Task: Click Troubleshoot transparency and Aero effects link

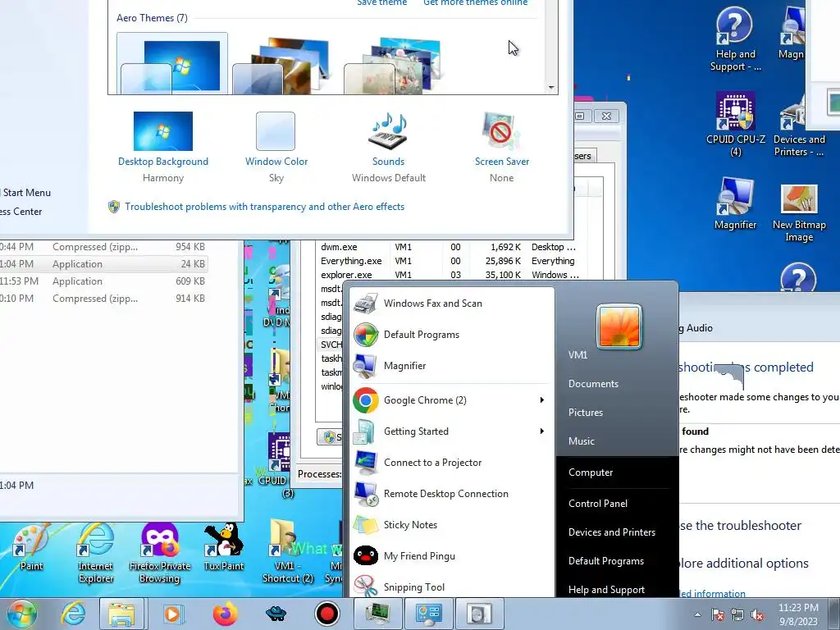Action: 264,207
